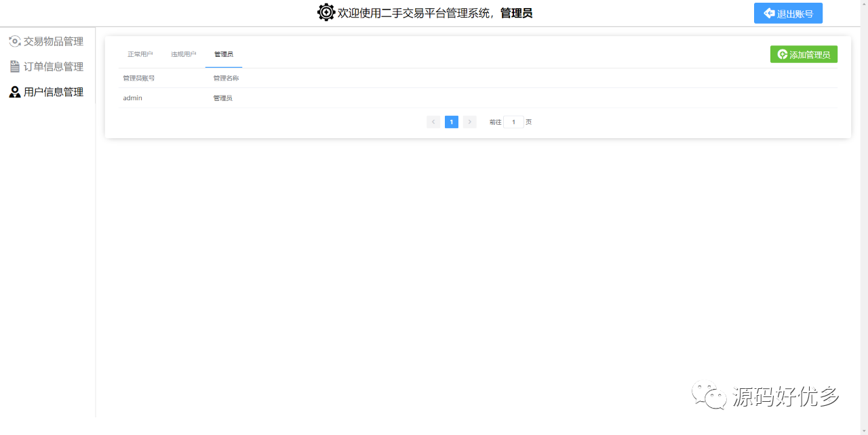Image resolution: width=868 pixels, height=435 pixels.
Task: Click the icon beside 交易物品管理
Action: (15, 41)
